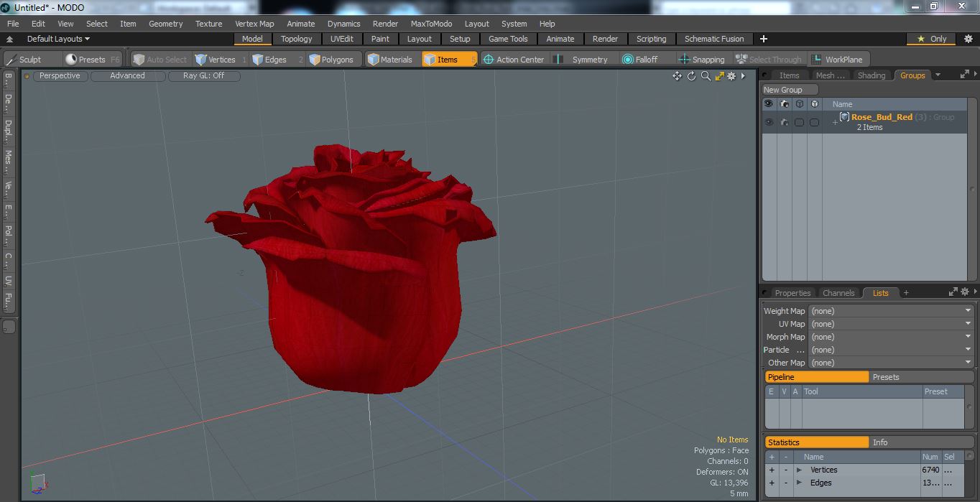Open the MaxToModo menu
The height and width of the screenshot is (502, 980).
(x=431, y=24)
